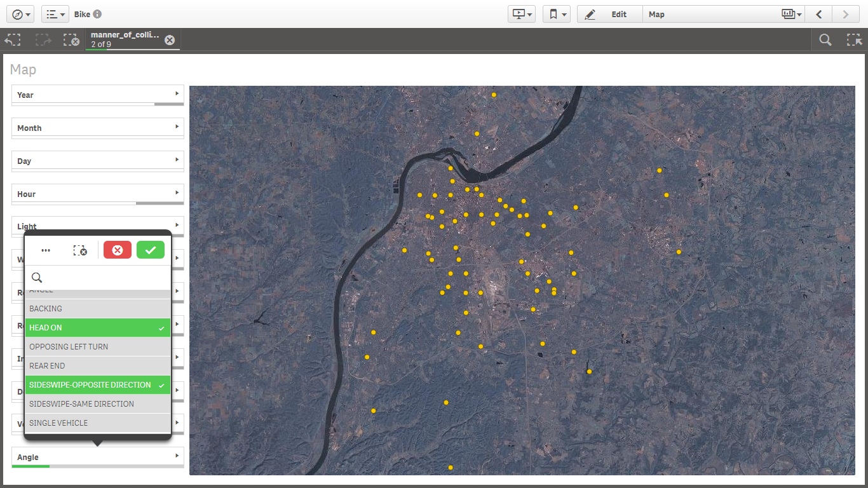Click the listbox search field
The height and width of the screenshot is (488, 868).
(x=102, y=278)
